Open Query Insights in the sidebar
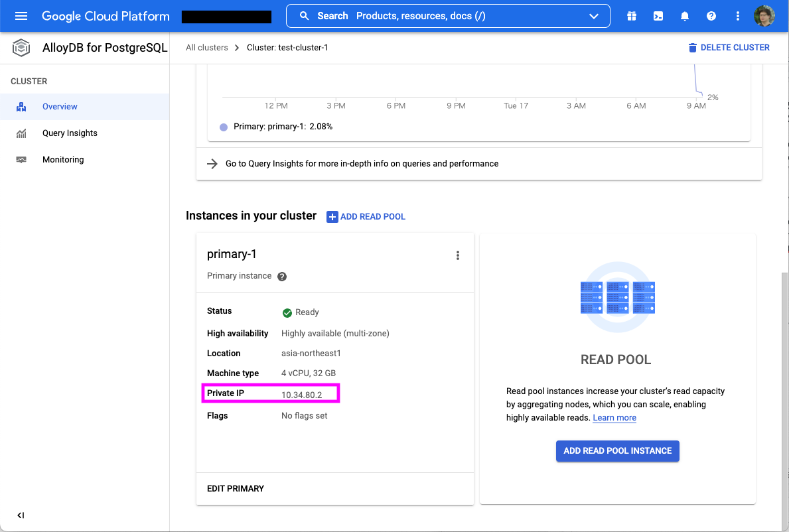Viewport: 789px width, 532px height. tap(84, 133)
